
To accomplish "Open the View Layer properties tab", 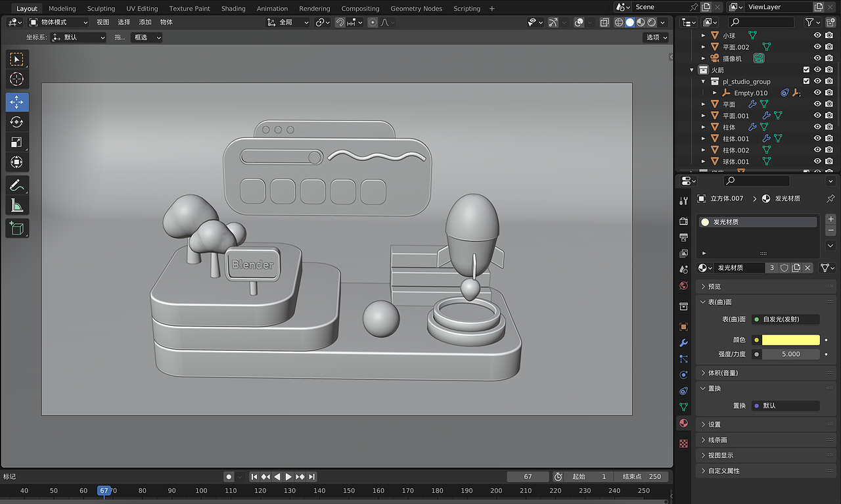I will click(x=684, y=253).
